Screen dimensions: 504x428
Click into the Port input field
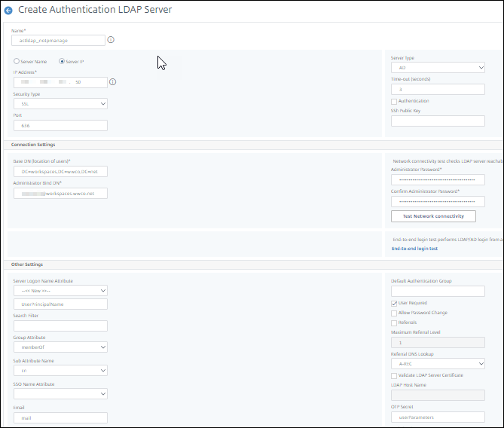coord(60,126)
